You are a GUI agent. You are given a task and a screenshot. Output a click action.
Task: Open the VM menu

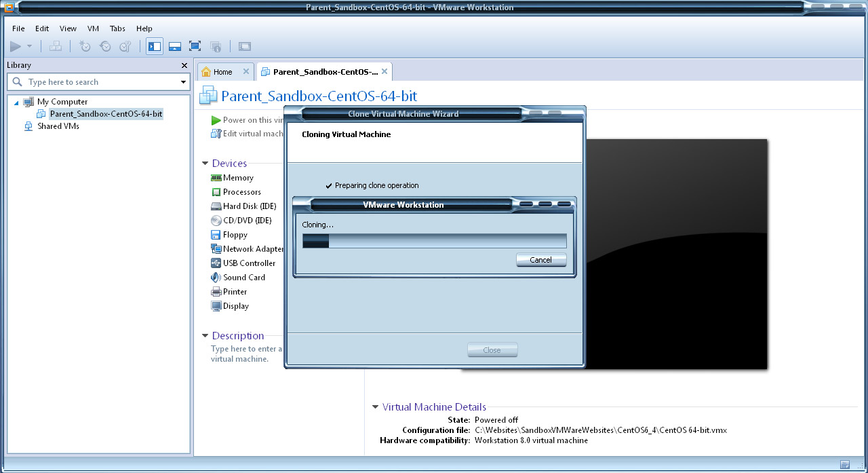click(94, 29)
